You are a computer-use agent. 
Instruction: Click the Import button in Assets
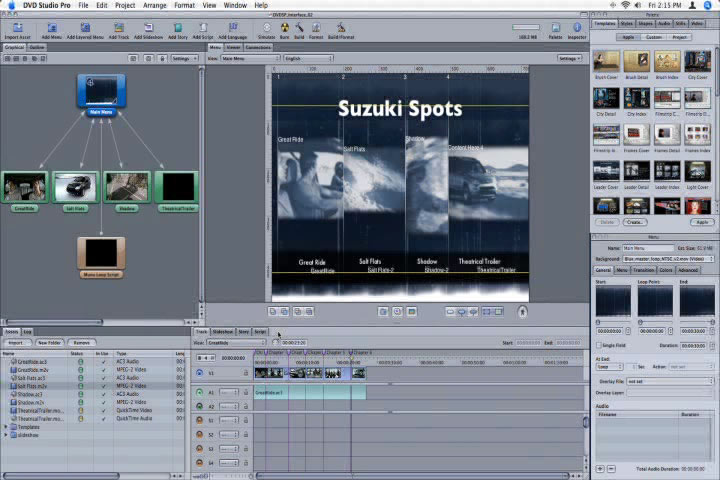coord(16,343)
